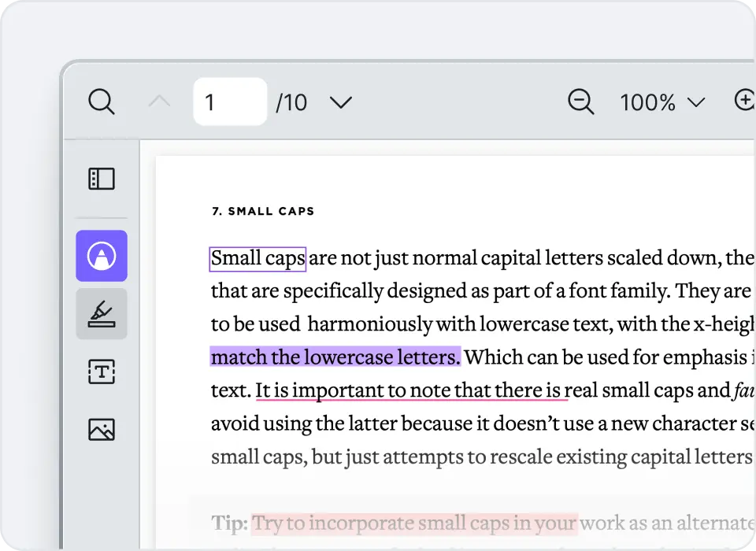Click the page number field showing 1
Image resolution: width=756 pixels, height=551 pixels.
(230, 102)
